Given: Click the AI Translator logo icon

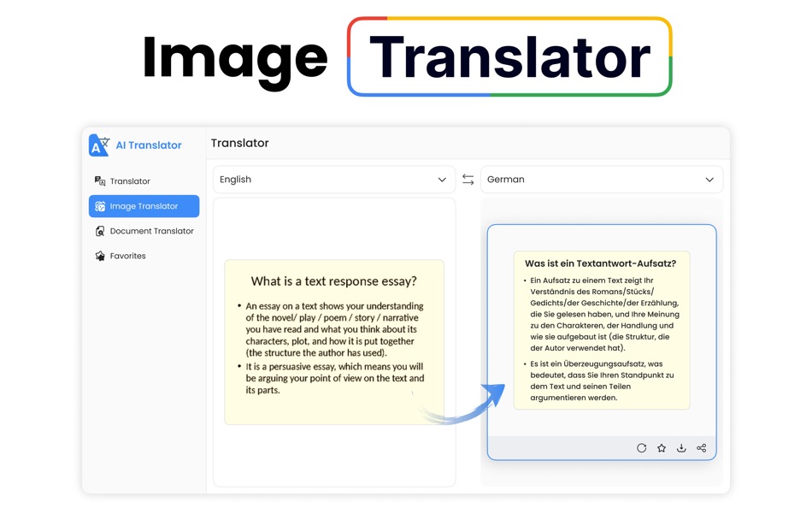Looking at the screenshot, I should coord(99,145).
